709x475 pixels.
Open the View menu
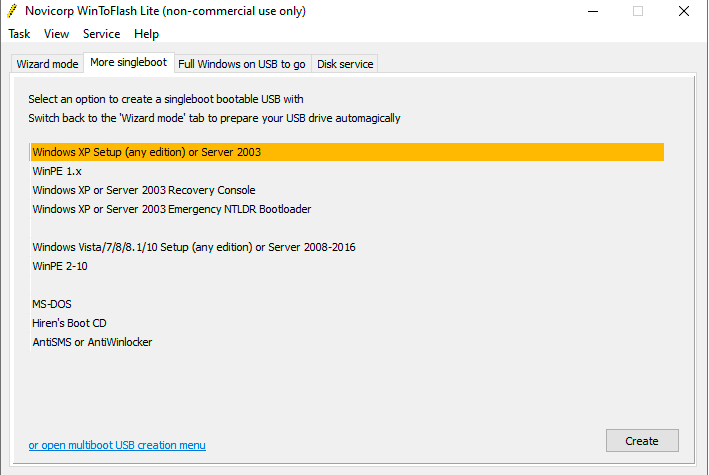click(x=57, y=34)
